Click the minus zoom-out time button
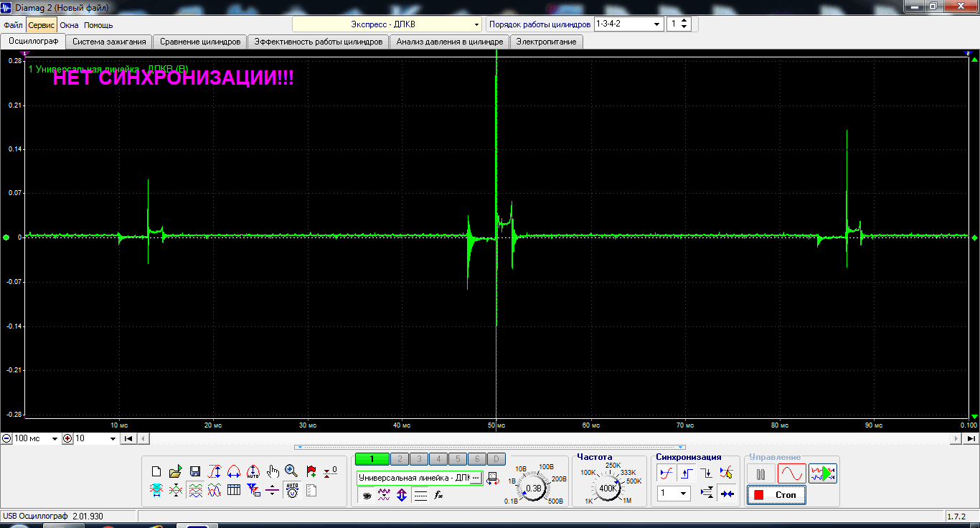Viewport: 980px width, 528px height. [6, 438]
